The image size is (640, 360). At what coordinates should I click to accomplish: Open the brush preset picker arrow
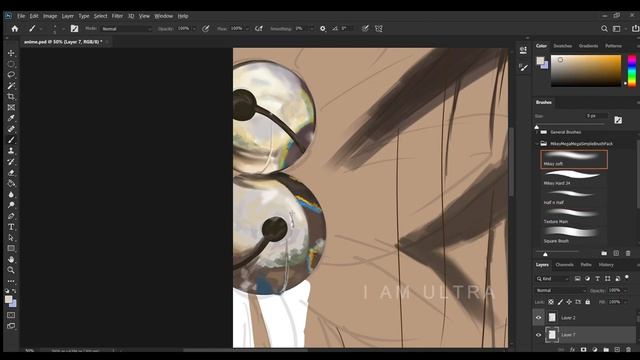click(x=64, y=29)
